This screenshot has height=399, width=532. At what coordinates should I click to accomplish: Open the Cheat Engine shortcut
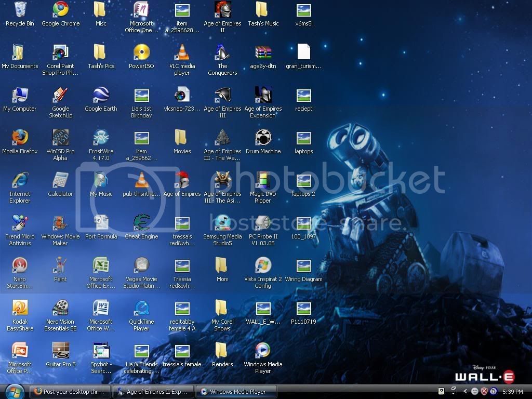[141, 222]
